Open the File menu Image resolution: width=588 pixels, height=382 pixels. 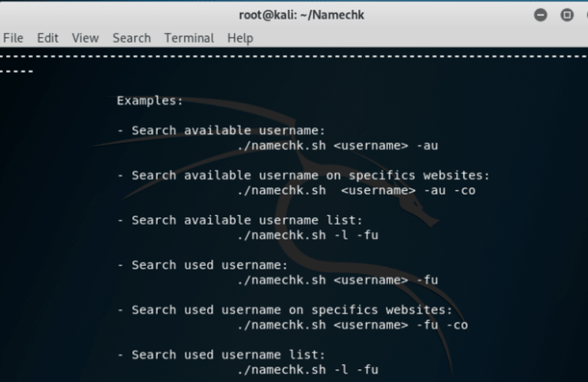[13, 38]
